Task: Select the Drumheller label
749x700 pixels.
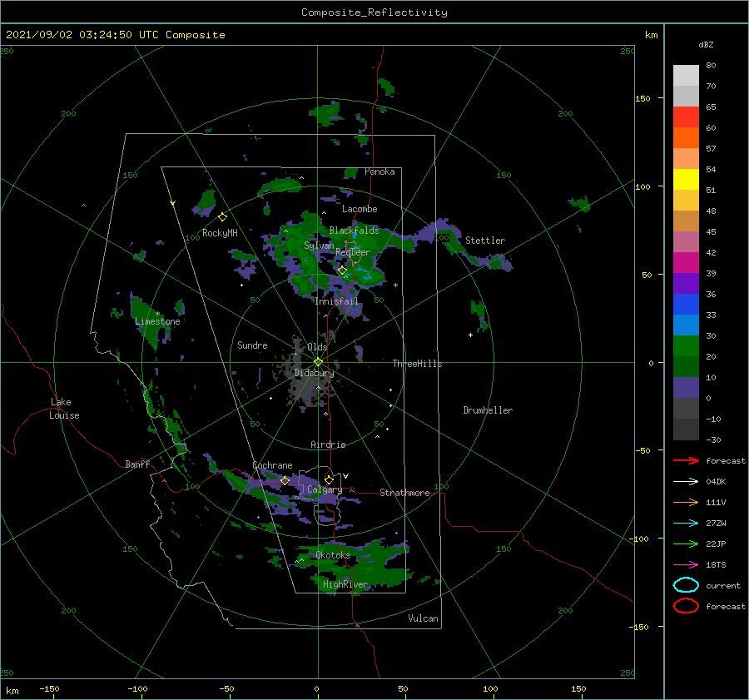Action: point(488,410)
